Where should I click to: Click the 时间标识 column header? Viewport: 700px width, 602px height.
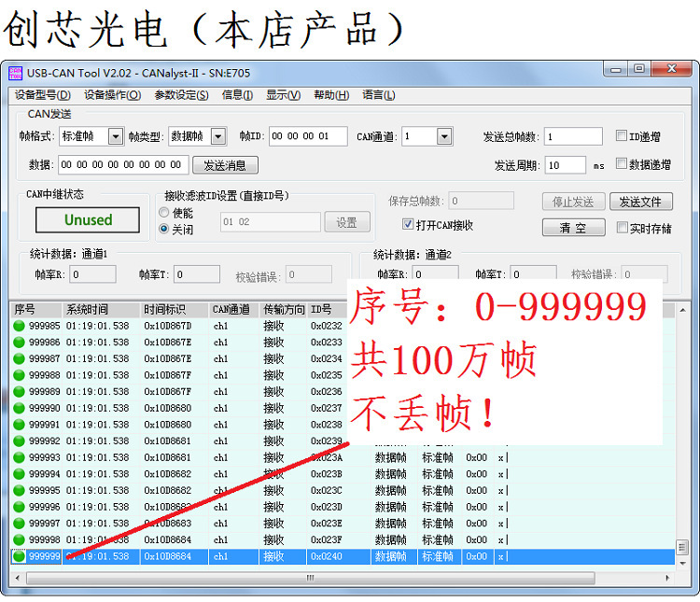pos(175,310)
